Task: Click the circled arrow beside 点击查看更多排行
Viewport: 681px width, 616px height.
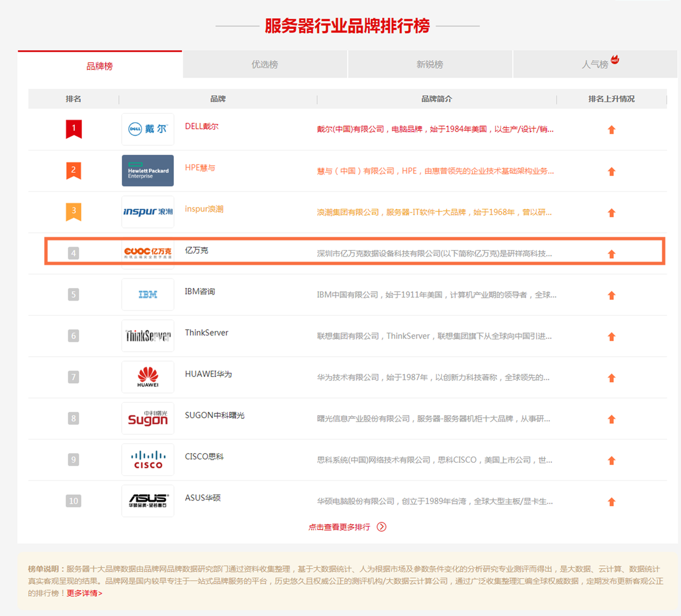Action: 382,527
